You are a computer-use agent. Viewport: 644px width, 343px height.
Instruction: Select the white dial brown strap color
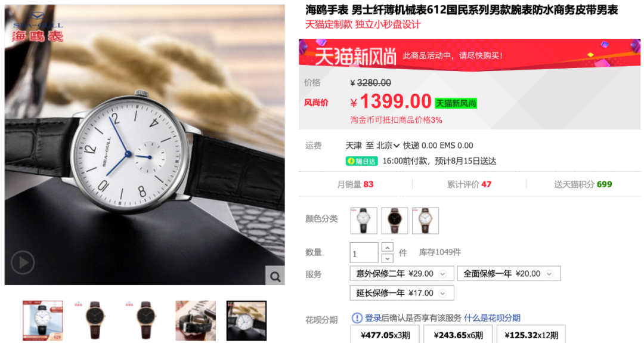pos(425,221)
